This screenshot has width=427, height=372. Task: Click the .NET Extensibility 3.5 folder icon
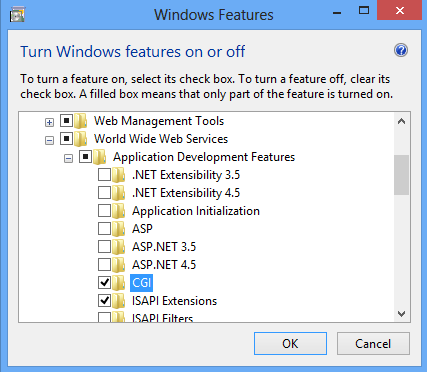click(x=119, y=175)
